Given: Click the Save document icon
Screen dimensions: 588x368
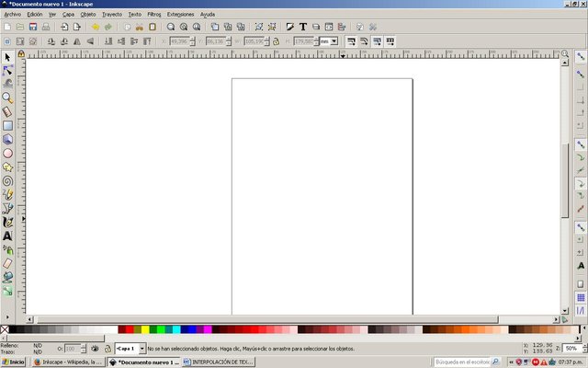Looking at the screenshot, I should point(33,27).
